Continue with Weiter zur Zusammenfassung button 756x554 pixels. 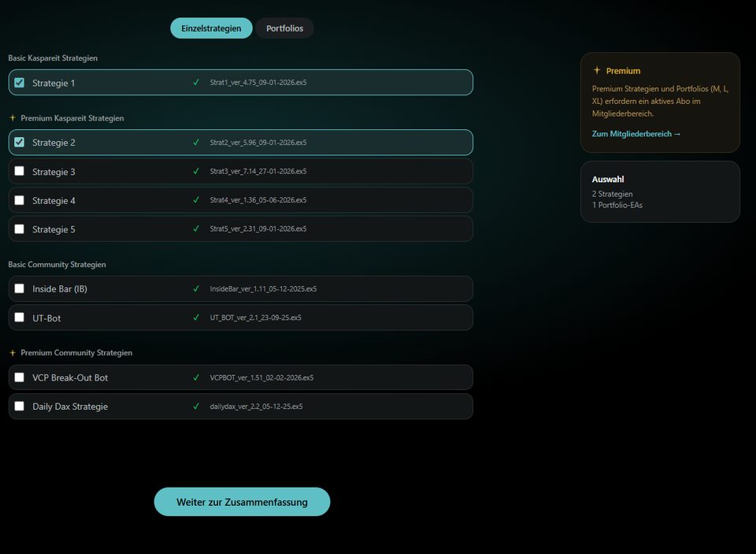[242, 502]
